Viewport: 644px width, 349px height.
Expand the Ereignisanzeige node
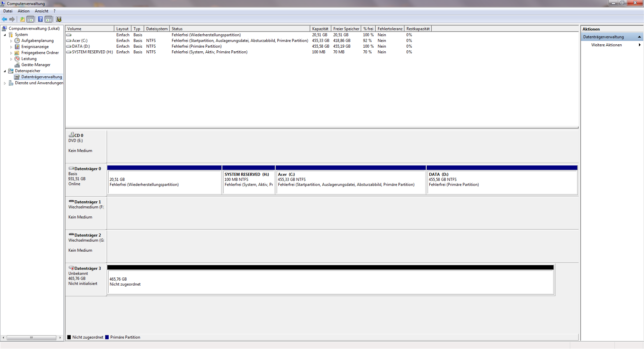coord(11,47)
